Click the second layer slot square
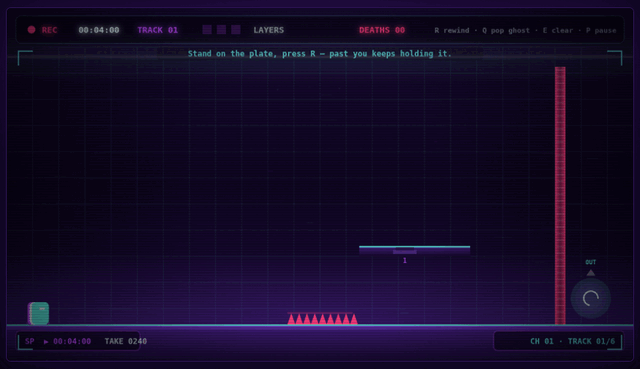 click(221, 30)
